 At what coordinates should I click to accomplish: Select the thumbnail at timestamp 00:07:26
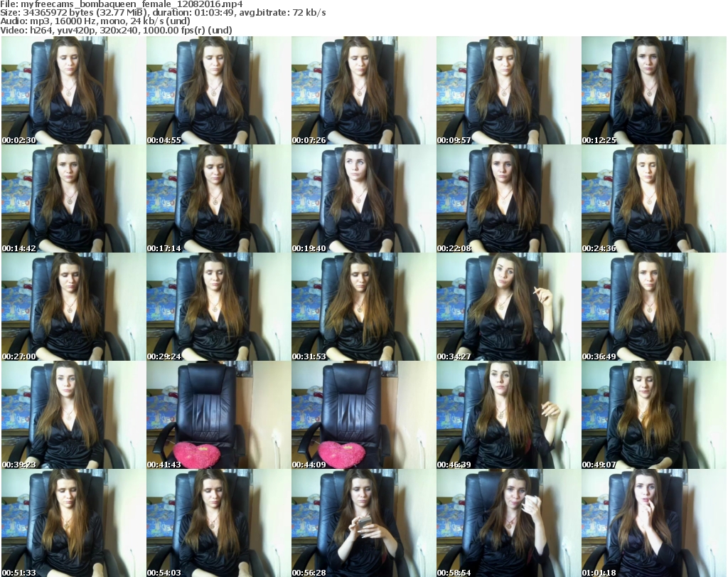[363, 90]
